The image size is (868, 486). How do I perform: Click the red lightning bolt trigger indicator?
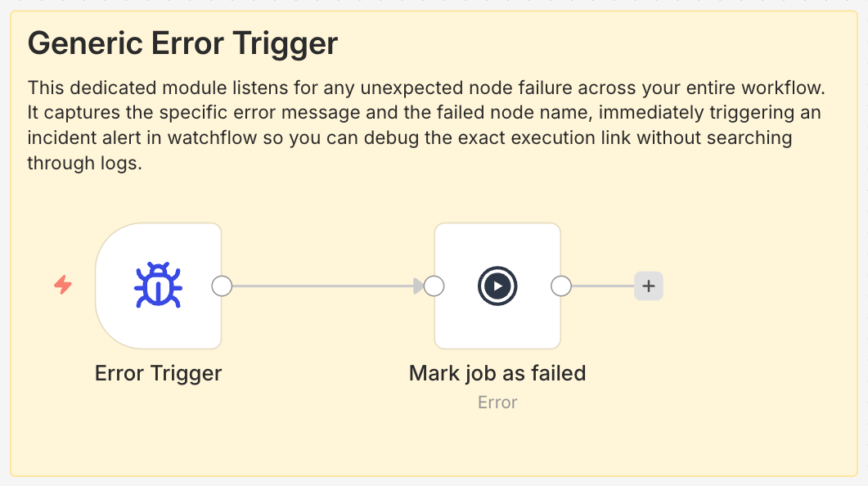[64, 285]
